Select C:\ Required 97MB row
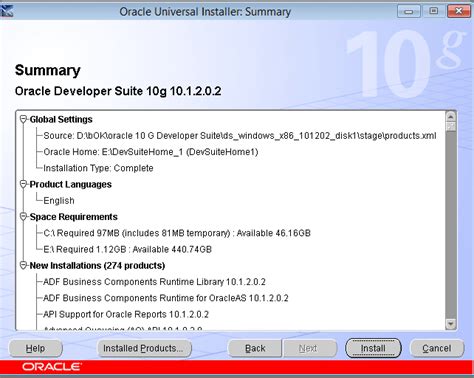 [x=177, y=233]
